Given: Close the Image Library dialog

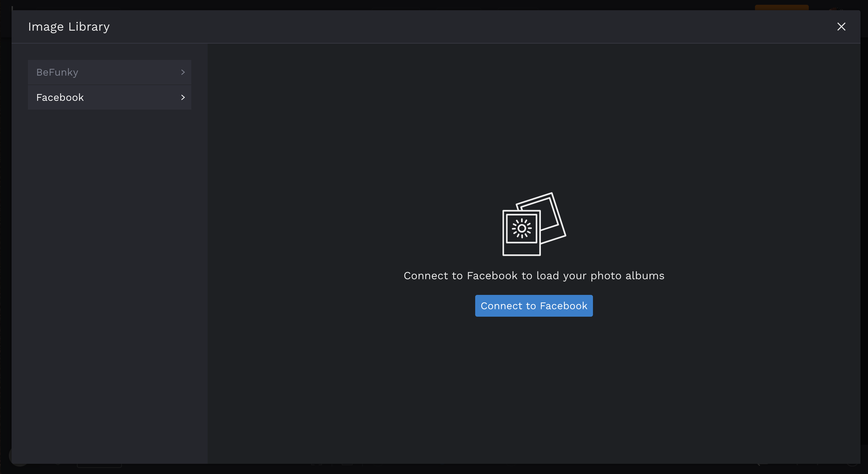Looking at the screenshot, I should point(841,27).
